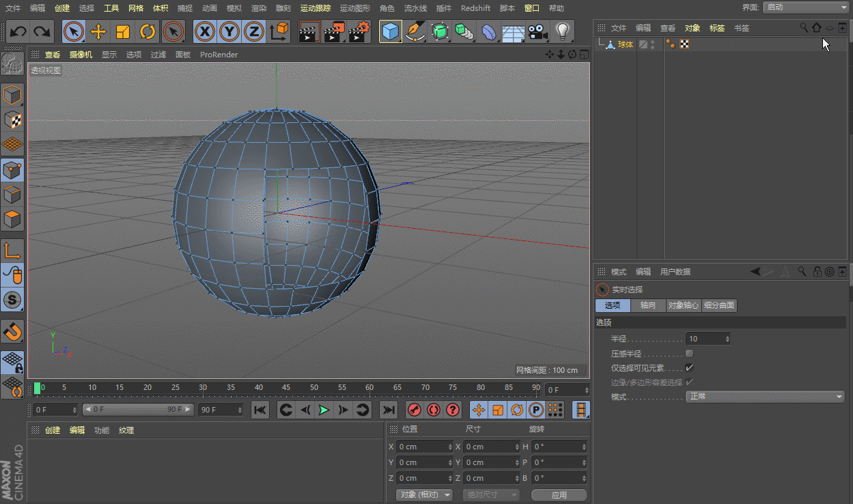Open the 模式 dropdown set to 正常
This screenshot has width=853, height=504.
coord(765,397)
